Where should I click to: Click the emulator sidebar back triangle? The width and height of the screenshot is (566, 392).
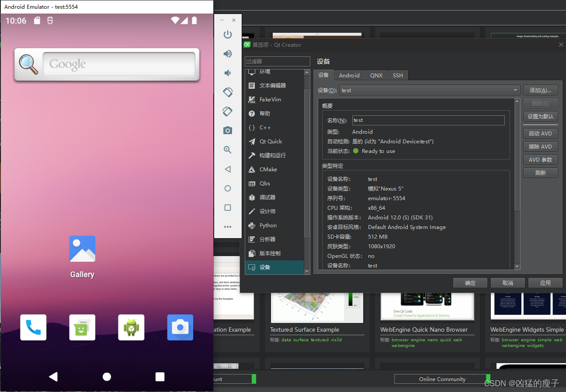click(x=228, y=169)
